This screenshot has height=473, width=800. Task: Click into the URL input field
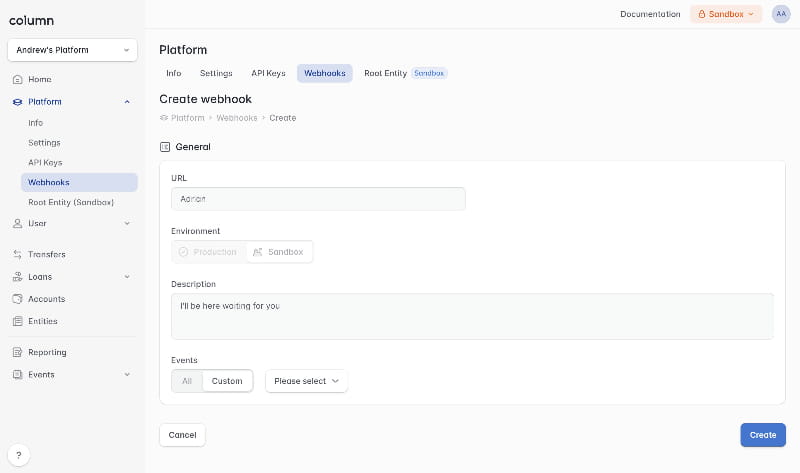[x=318, y=199]
